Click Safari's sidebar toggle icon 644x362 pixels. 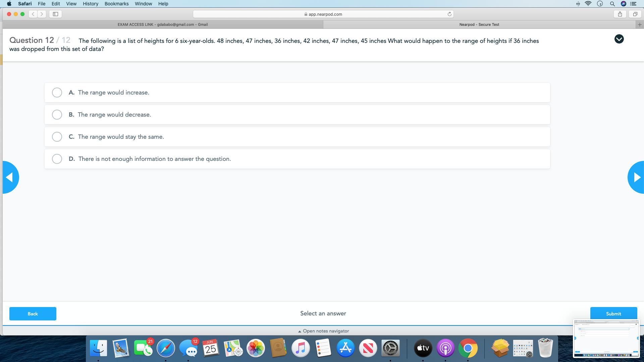tap(55, 14)
